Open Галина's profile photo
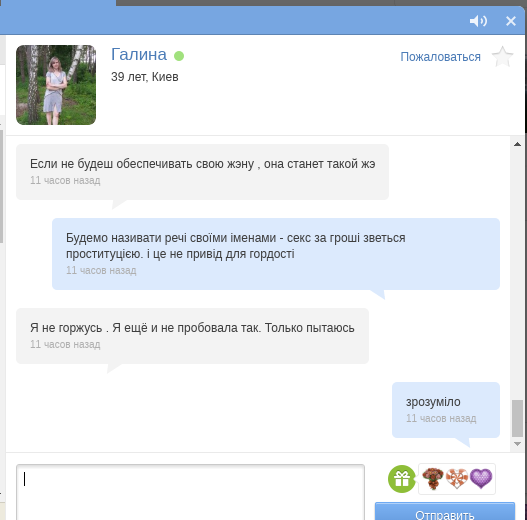The height and width of the screenshot is (520, 527). coord(56,85)
